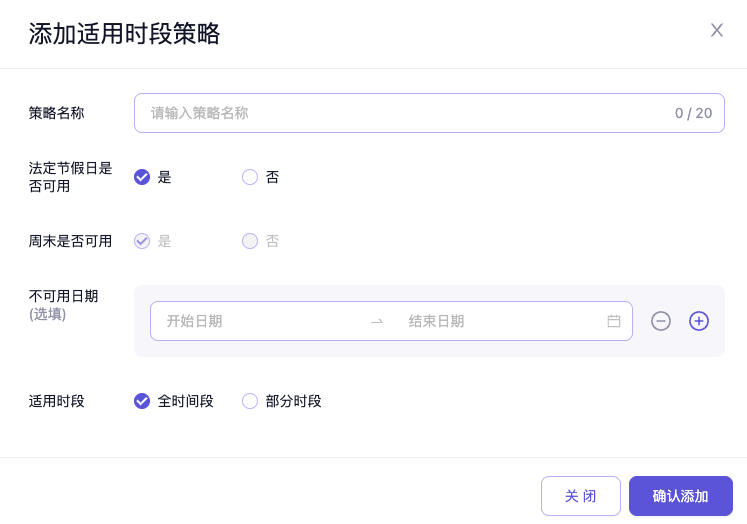Add another date range with plus icon
This screenshot has height=524, width=747.
pos(699,321)
